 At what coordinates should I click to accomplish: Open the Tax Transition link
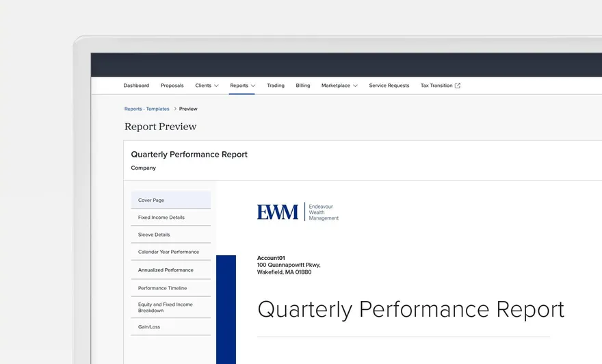436,86
